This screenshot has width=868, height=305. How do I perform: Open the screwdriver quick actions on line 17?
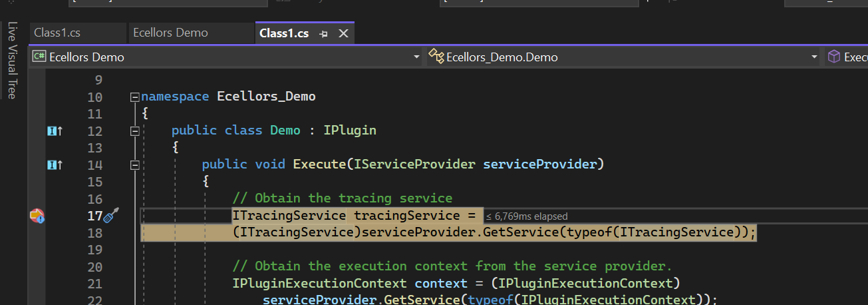(x=112, y=215)
